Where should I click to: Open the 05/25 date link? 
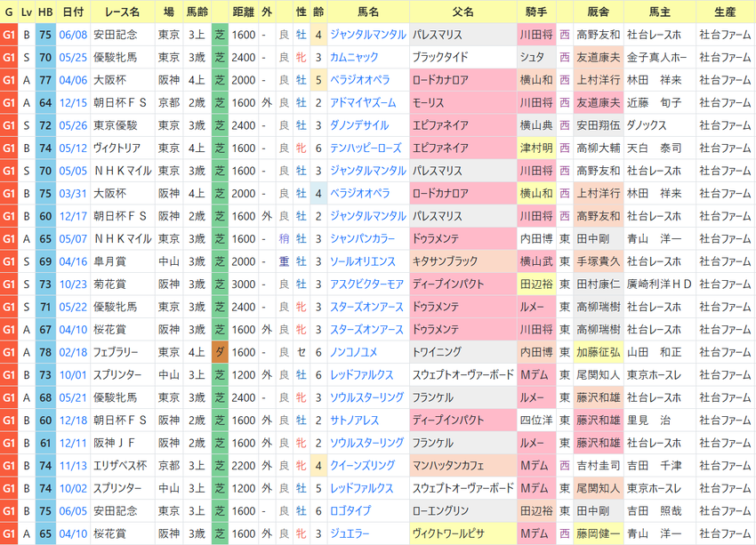73,57
